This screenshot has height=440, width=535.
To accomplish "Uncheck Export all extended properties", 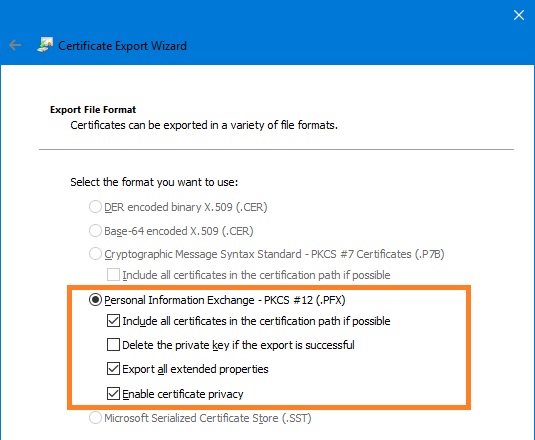I will click(x=113, y=369).
